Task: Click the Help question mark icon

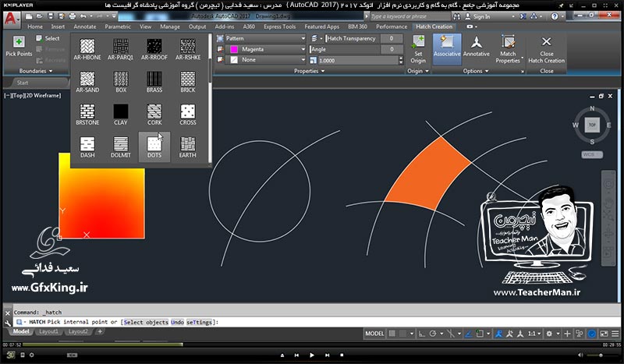Action: [555, 16]
